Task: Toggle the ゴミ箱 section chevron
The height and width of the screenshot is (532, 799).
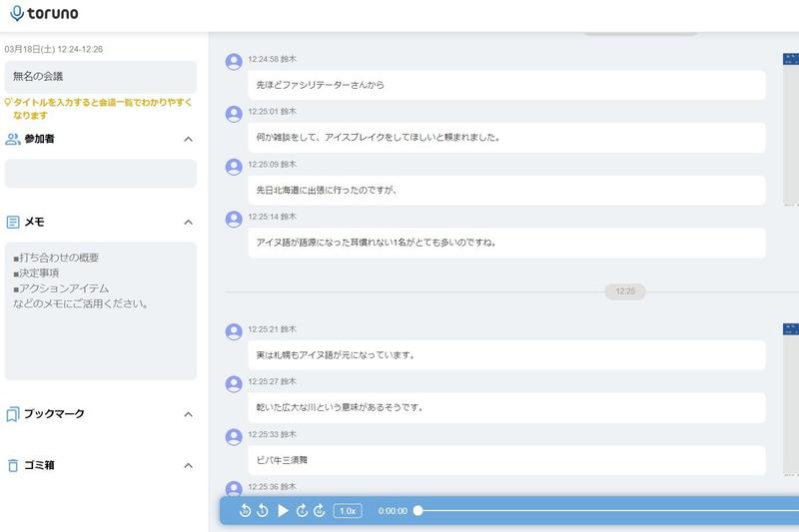Action: click(x=188, y=465)
